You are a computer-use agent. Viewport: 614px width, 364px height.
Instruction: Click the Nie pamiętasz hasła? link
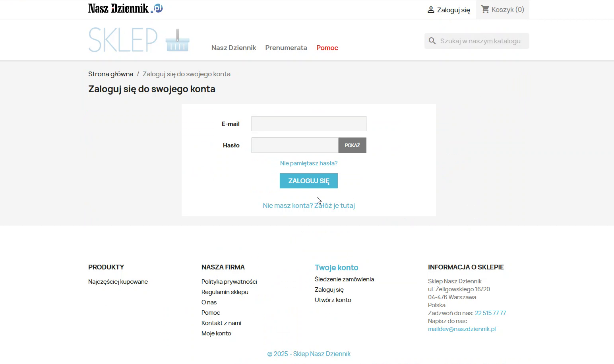(x=309, y=163)
